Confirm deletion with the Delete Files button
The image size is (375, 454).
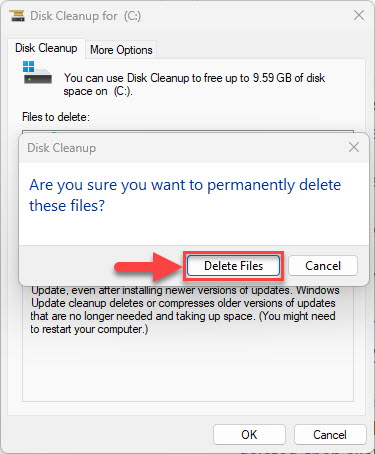[x=233, y=266]
